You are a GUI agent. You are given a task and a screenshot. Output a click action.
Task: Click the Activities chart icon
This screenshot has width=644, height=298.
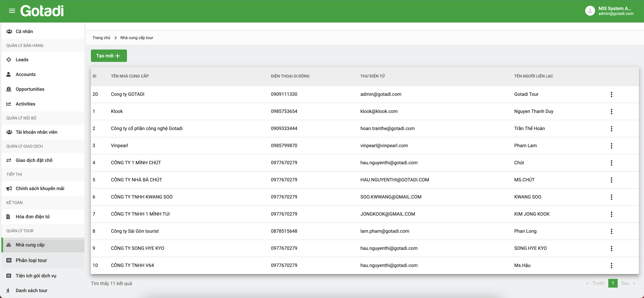9,104
